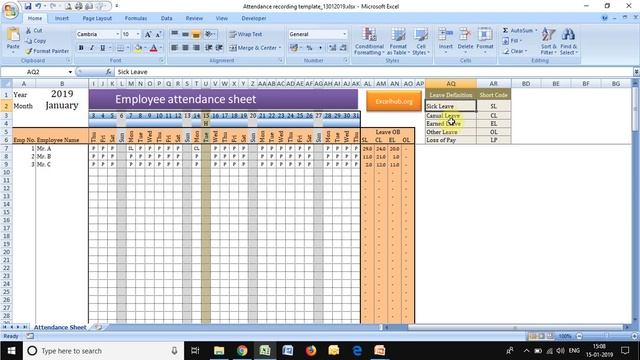Select January month cell
Screen dimensions: 640x360
coord(62,105)
